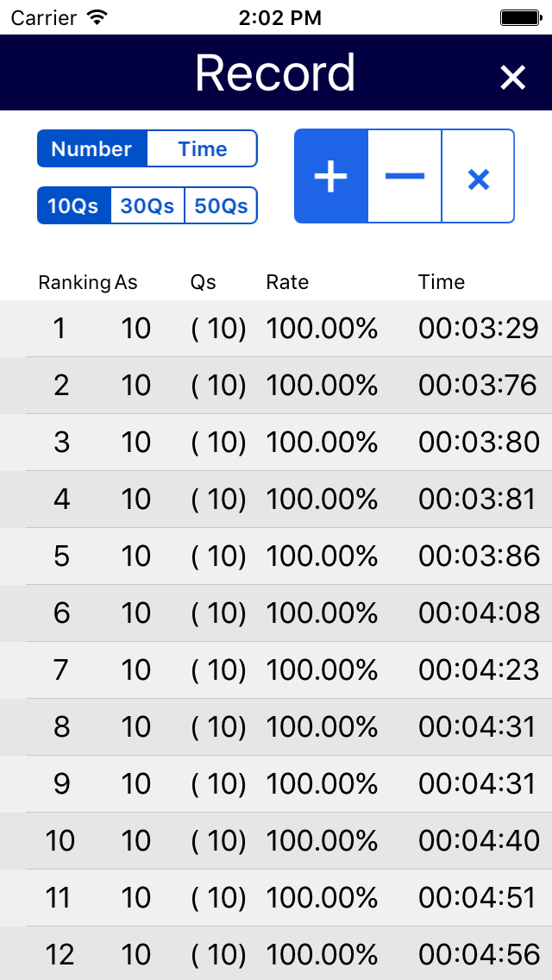Tap the Ranking column header
Viewport: 552px width, 980px height.
point(74,282)
